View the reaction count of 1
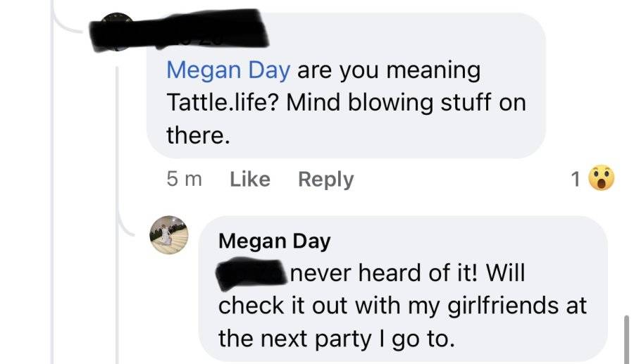Image resolution: width=634 pixels, height=364 pixels. 576,179
